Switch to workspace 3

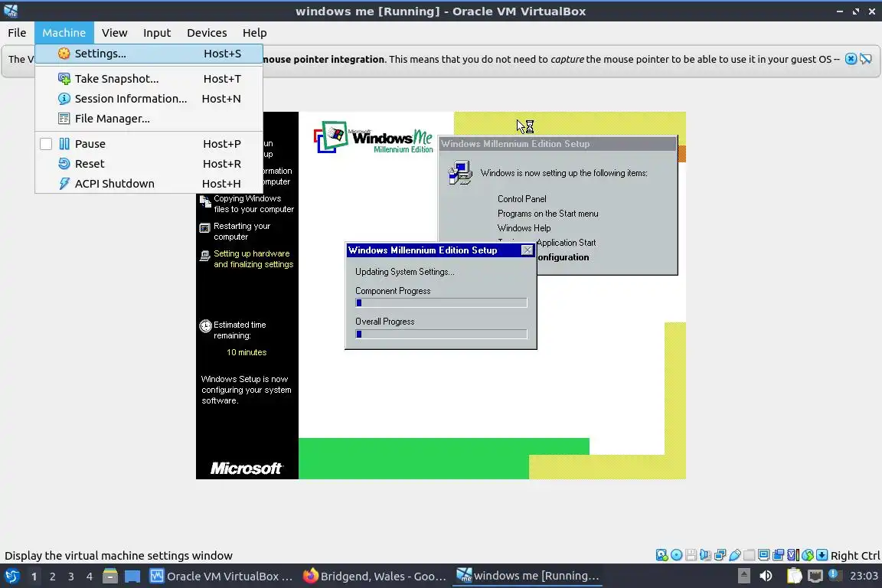click(71, 577)
